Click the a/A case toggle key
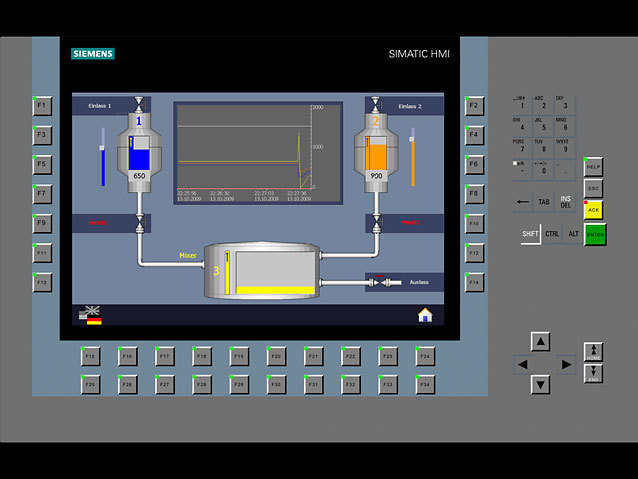 [522, 169]
